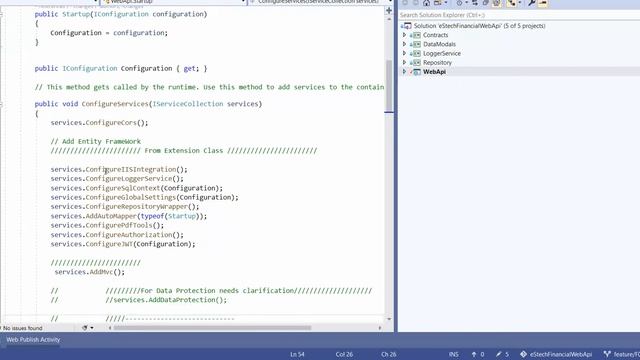The image size is (640, 360).
Task: Click the editor vertical scrollbar thumb
Action: pos(389,86)
